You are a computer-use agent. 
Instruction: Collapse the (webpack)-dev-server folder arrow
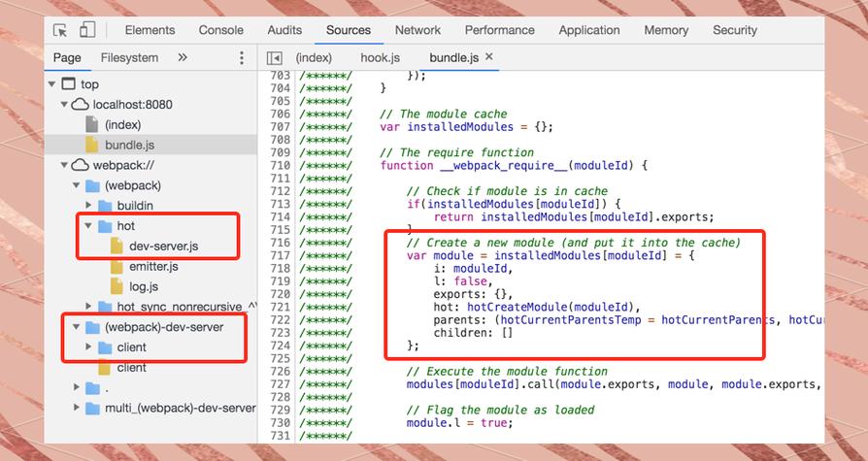point(77,327)
